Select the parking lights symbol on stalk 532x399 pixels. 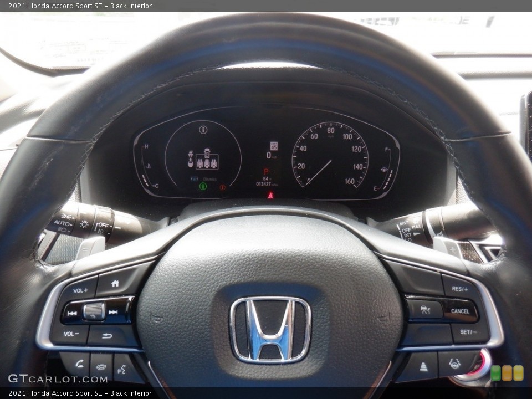[x=66, y=216]
